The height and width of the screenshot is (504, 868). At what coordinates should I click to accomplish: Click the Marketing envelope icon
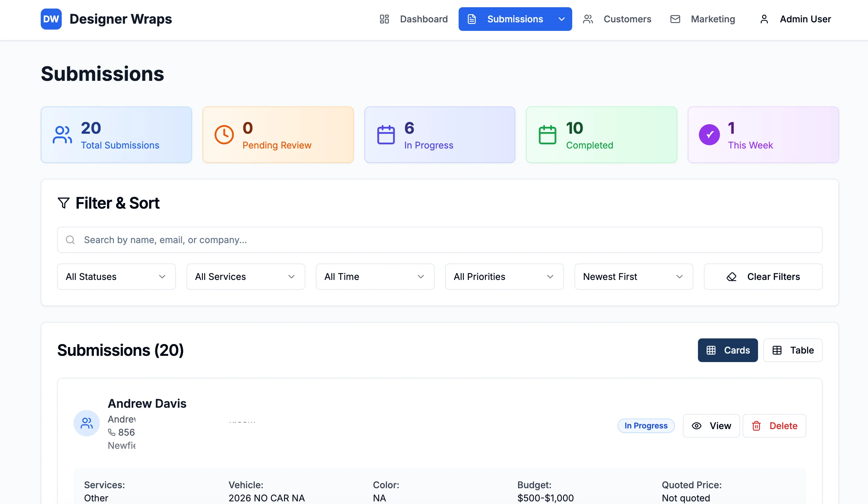(675, 19)
